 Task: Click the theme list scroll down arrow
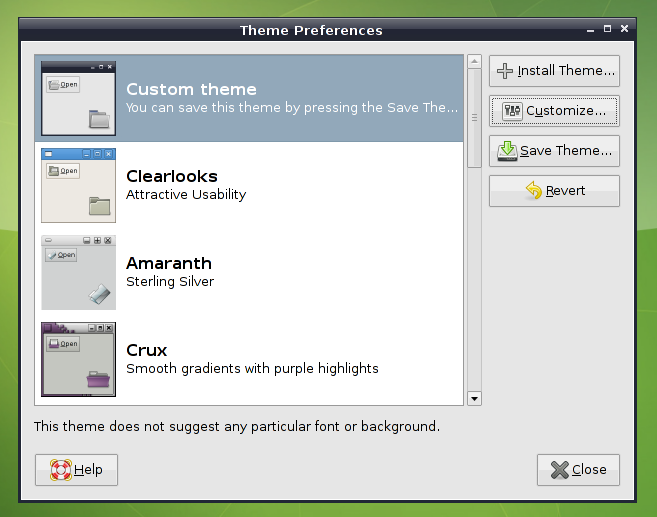(x=474, y=398)
